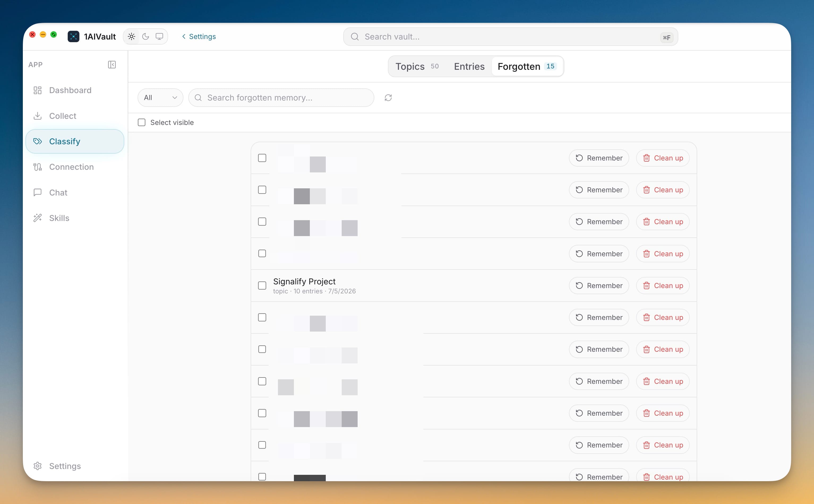Viewport: 814px width, 504px height.
Task: Refresh the forgotten memory list
Action: coord(388,98)
